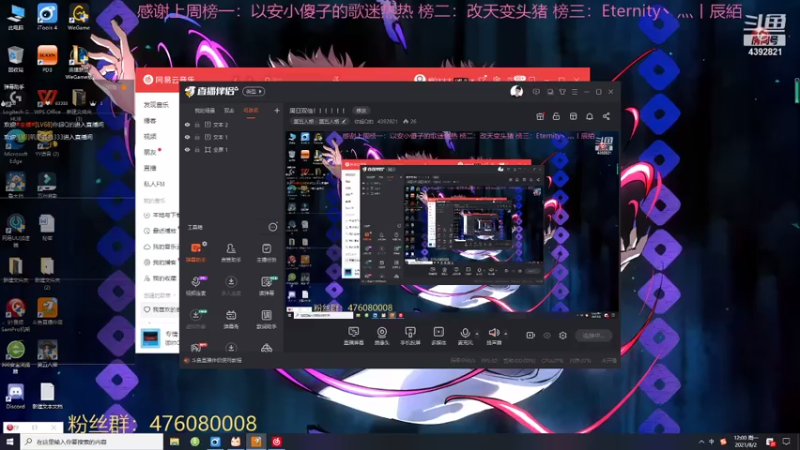Viewport: 800px width, 450px height.
Task: Open the screen capture source in bottom toolbar
Action: click(x=354, y=336)
